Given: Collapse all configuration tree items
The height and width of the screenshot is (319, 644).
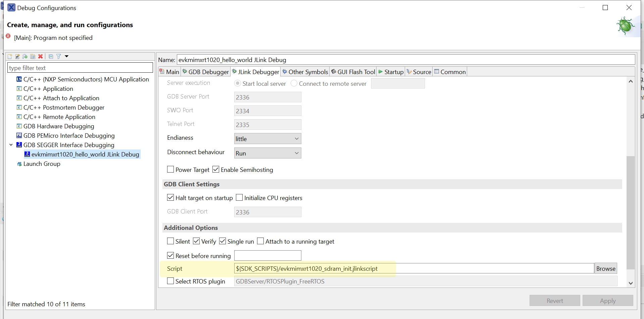Looking at the screenshot, I should 51,56.
